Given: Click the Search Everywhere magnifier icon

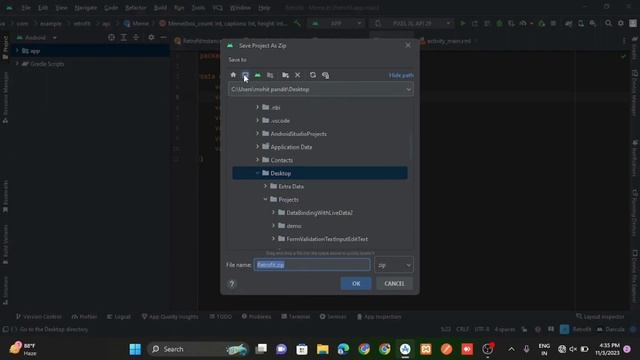Looking at the screenshot, I should click(x=608, y=24).
